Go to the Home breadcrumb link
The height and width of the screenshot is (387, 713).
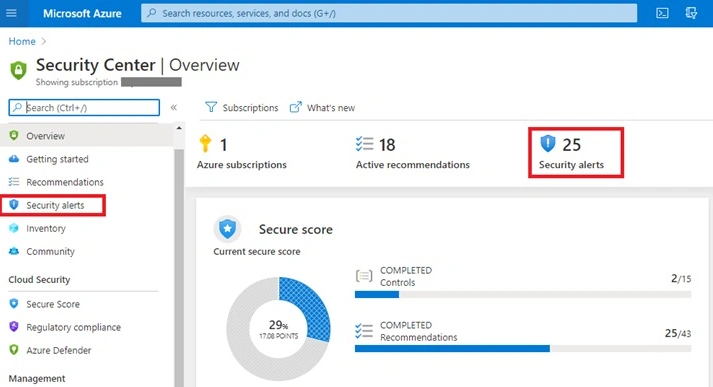click(x=22, y=41)
